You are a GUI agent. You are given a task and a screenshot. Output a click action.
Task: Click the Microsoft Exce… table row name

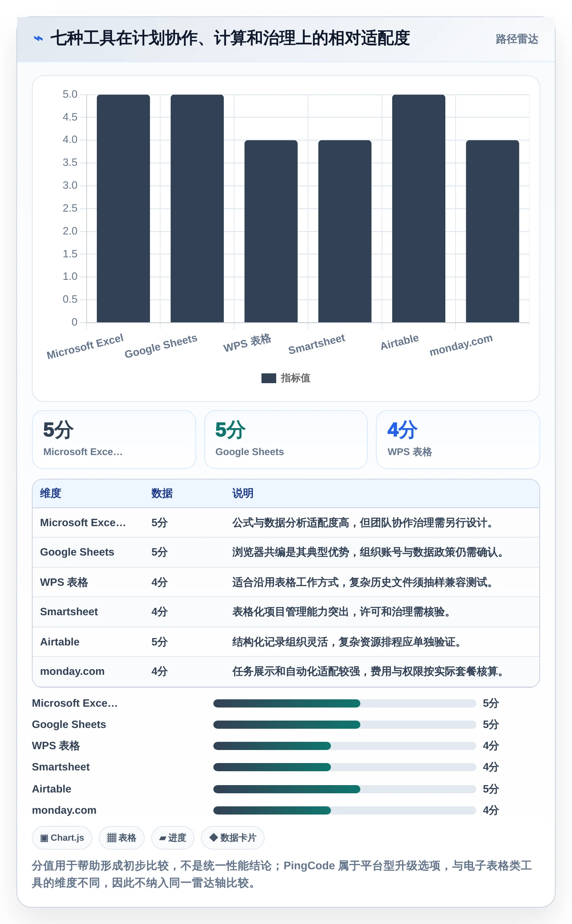[83, 523]
